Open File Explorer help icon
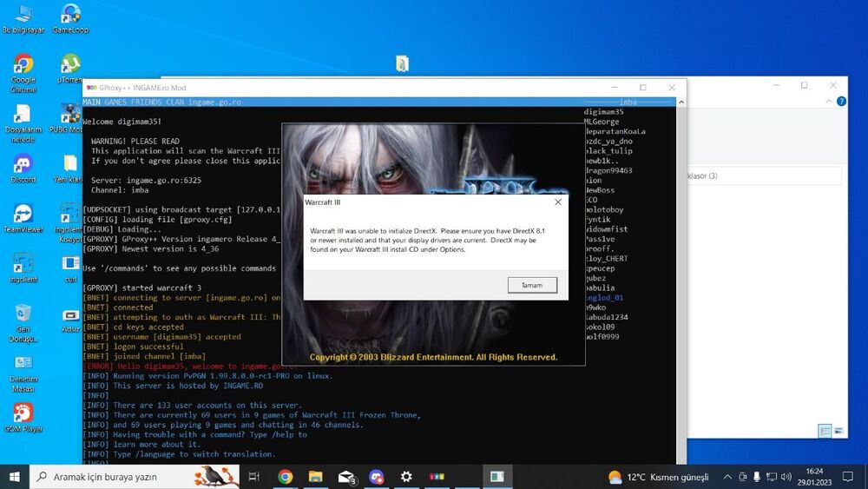The image size is (868, 489). [841, 102]
